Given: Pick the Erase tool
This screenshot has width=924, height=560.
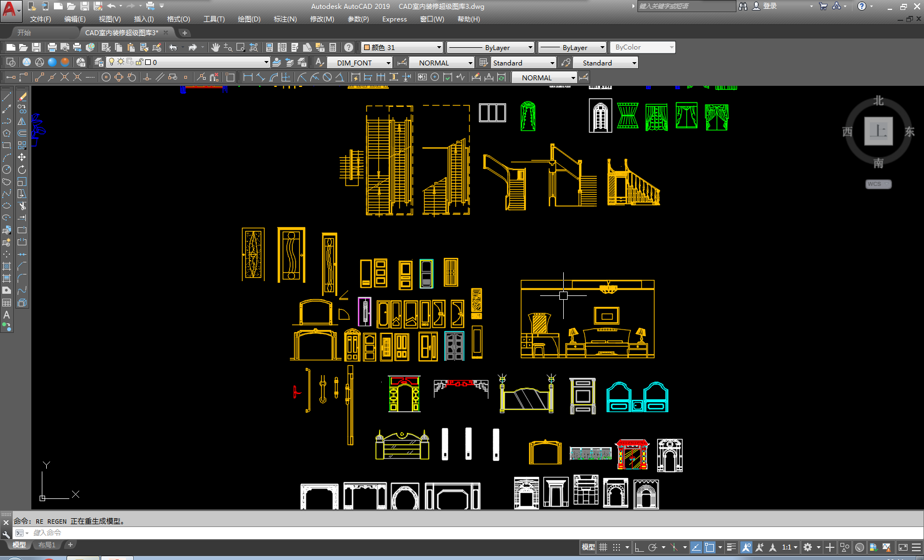Looking at the screenshot, I should click(x=22, y=97).
